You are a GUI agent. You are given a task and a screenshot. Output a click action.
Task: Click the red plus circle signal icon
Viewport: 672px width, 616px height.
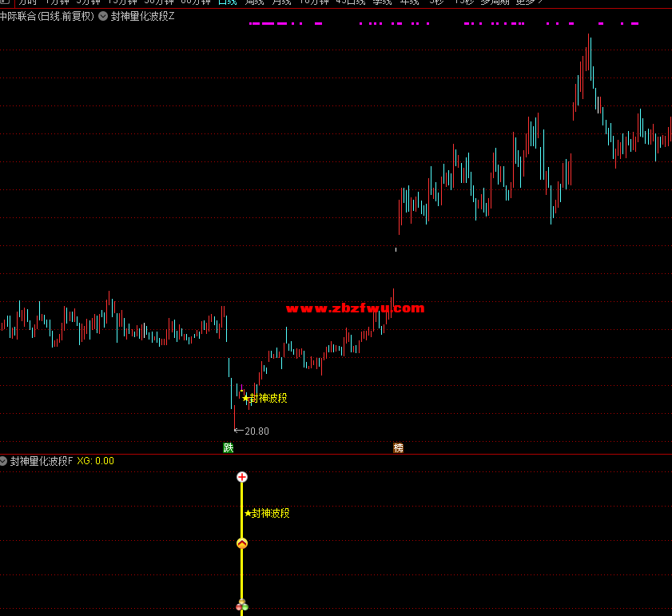242,477
